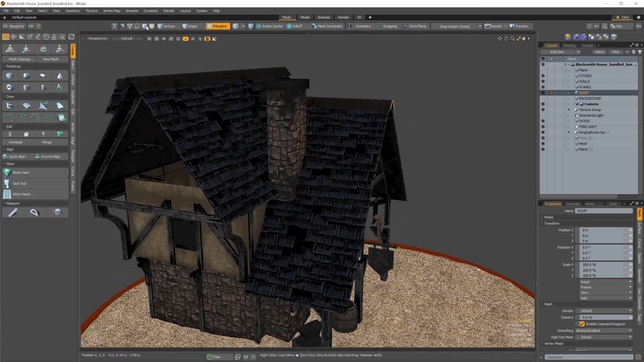Click the paste brush icon in Edit
Viewport: 644px width, 362px height.
click(43, 134)
